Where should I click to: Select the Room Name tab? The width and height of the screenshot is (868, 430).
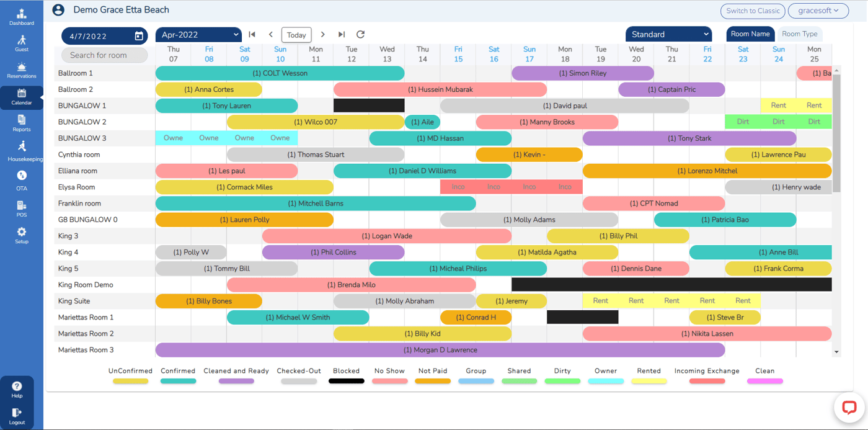751,34
